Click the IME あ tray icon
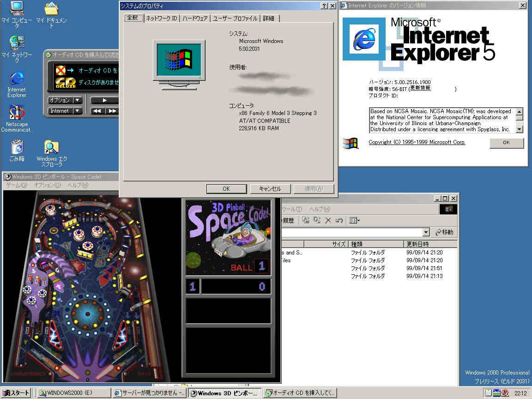532x399 pixels. coord(505,393)
